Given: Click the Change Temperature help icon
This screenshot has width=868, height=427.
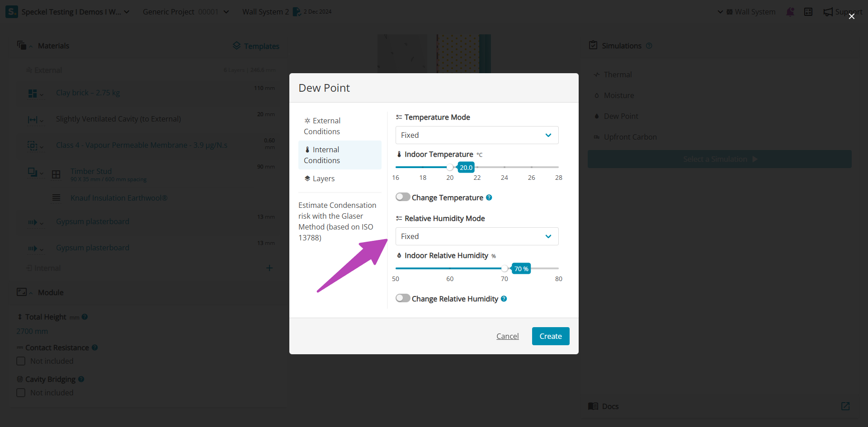Looking at the screenshot, I should [489, 197].
